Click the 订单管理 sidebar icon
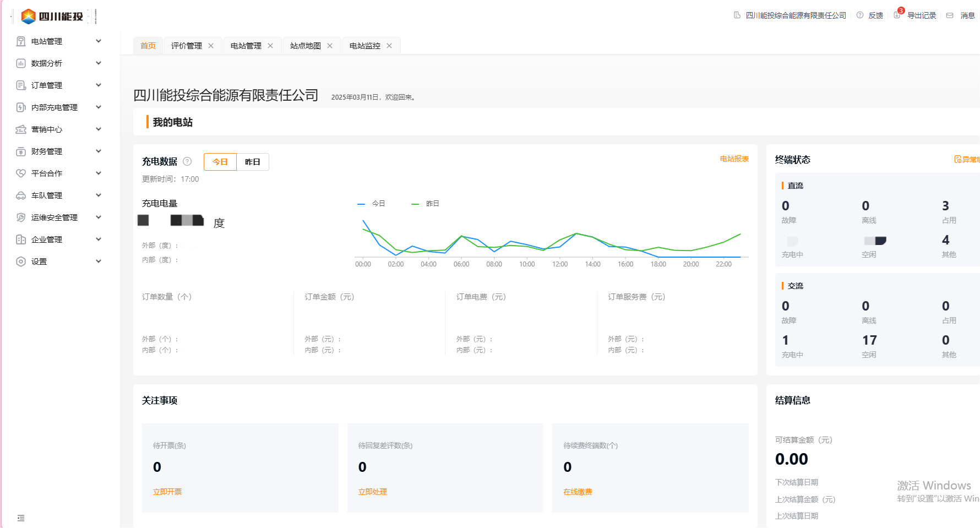 click(x=21, y=85)
